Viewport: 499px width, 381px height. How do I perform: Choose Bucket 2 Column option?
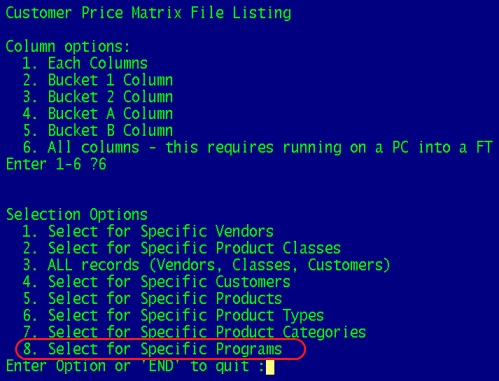click(x=98, y=97)
